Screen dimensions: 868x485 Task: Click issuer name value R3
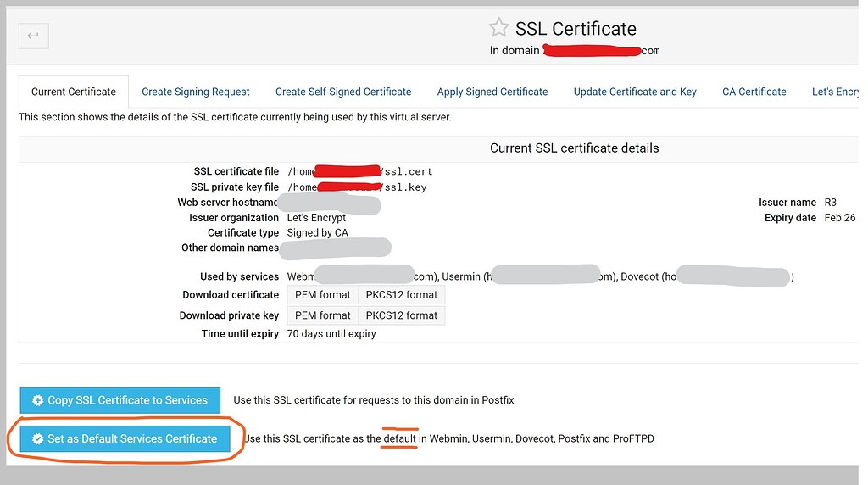coord(830,203)
